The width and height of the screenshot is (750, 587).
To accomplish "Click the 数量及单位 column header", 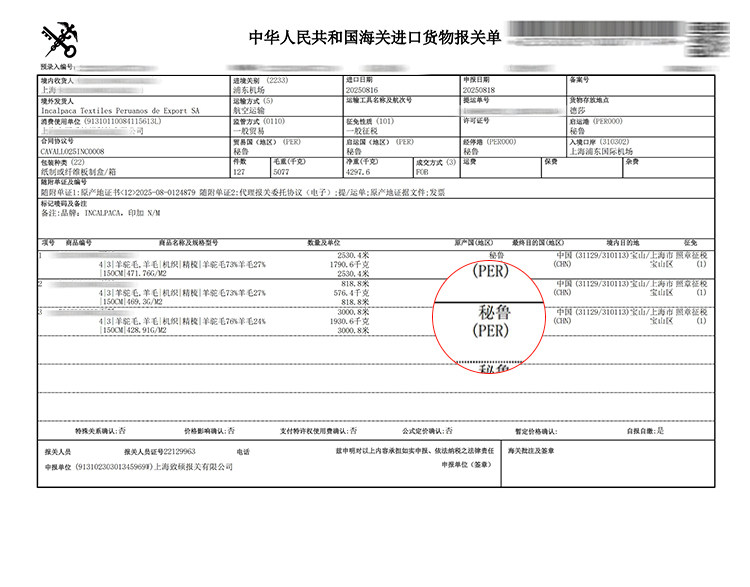I will [x=323, y=243].
